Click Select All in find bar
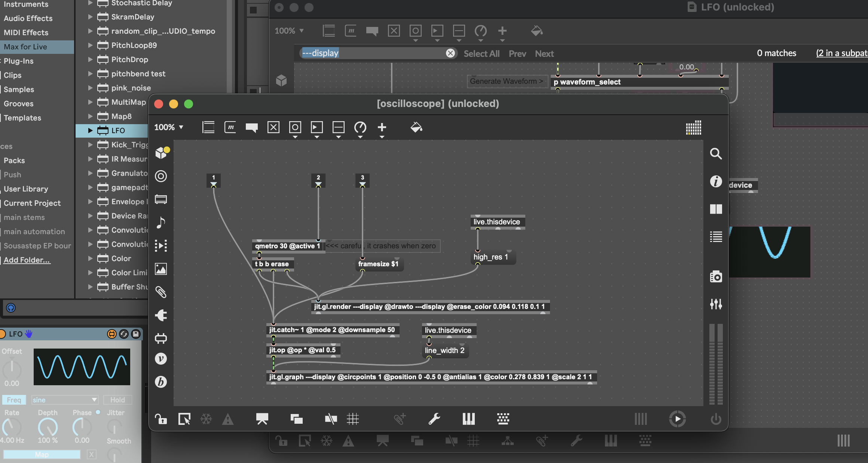Image resolution: width=868 pixels, height=463 pixels. click(482, 53)
